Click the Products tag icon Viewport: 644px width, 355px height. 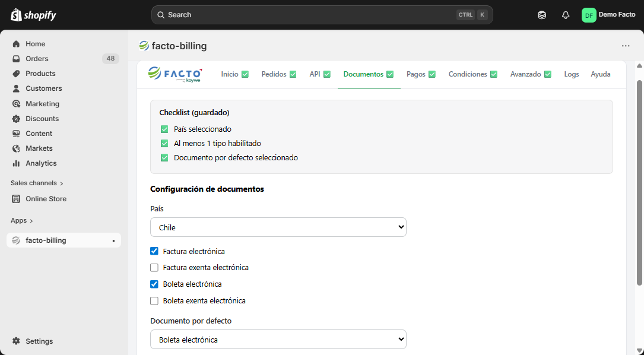(16, 74)
